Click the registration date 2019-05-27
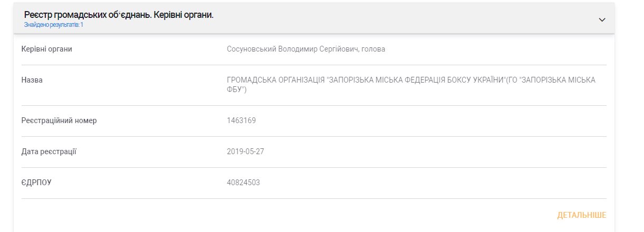The width and height of the screenshot is (644, 232). coord(245,152)
